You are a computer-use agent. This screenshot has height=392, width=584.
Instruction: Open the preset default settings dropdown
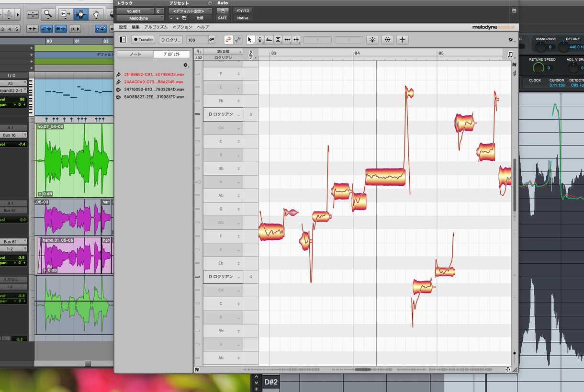pos(191,11)
